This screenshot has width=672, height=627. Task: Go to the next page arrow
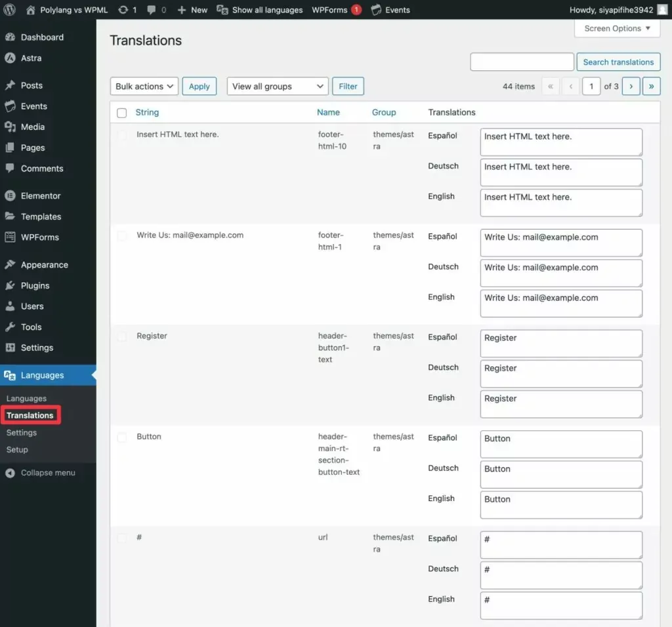pyautogui.click(x=631, y=87)
